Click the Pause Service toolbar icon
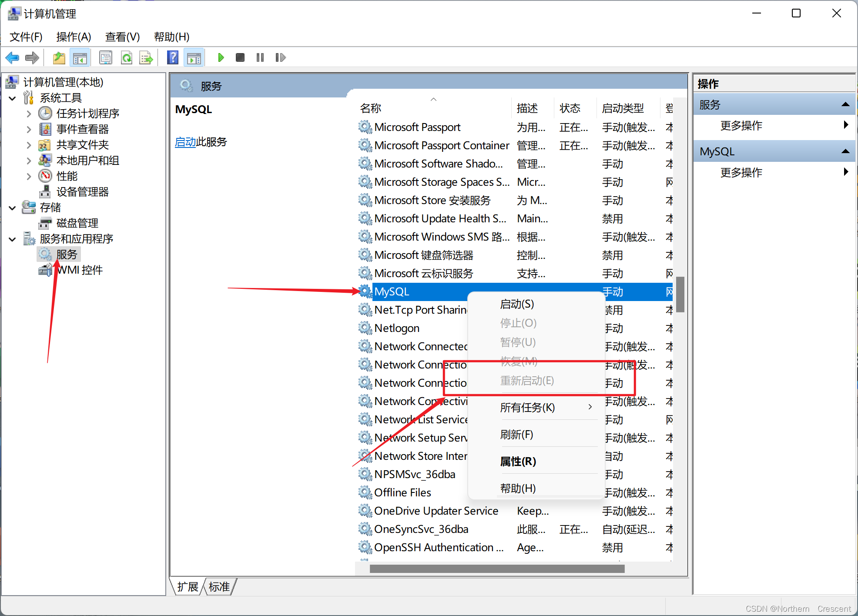858x616 pixels. (x=260, y=57)
